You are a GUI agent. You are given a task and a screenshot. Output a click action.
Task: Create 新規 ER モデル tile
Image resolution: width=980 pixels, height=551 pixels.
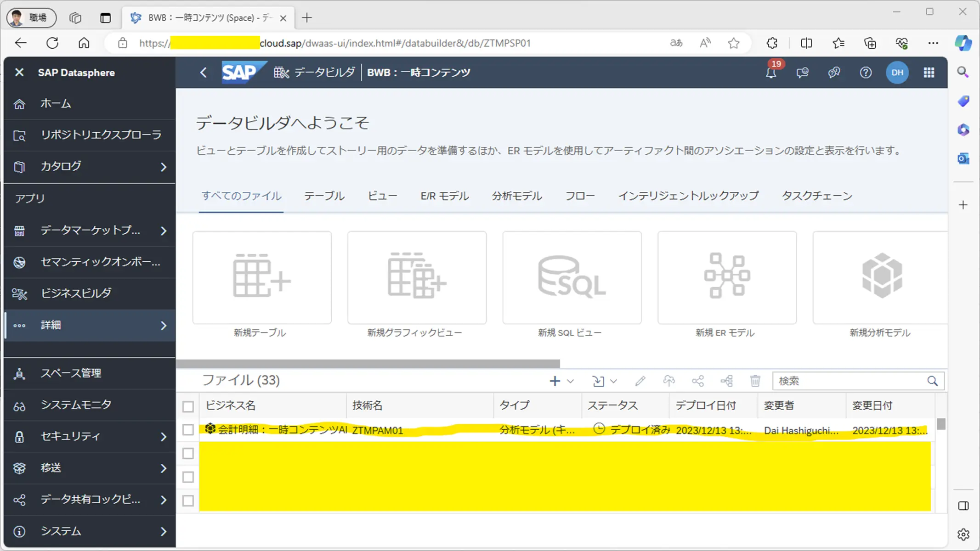pos(727,277)
